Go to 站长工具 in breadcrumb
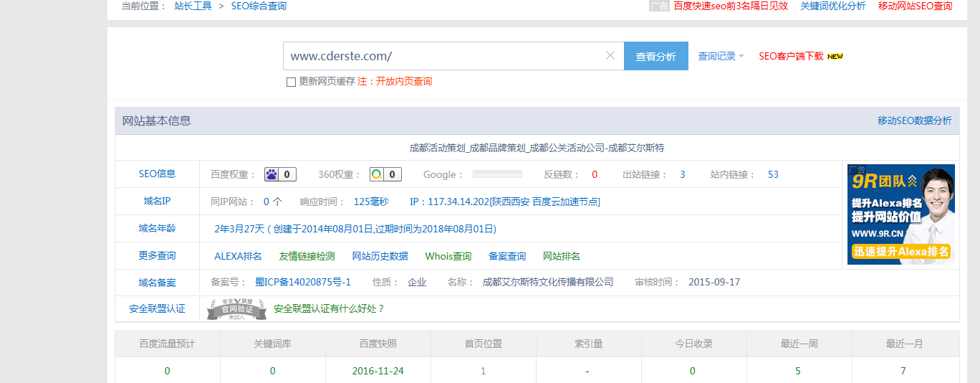Screen dimensions: 980x383 193,6
